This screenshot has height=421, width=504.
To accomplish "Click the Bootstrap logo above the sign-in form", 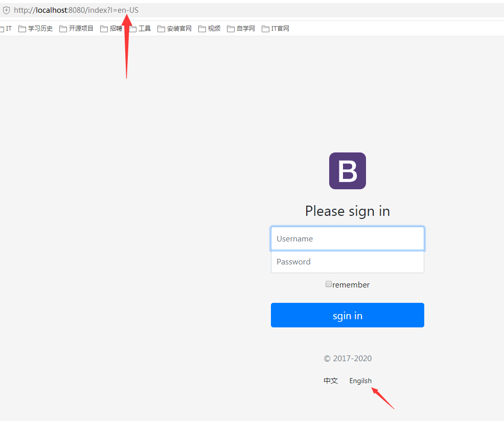I will 348,170.
